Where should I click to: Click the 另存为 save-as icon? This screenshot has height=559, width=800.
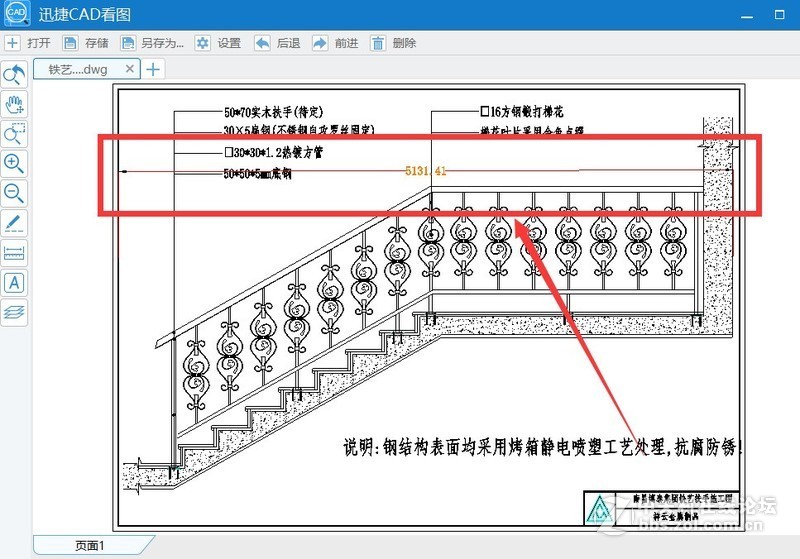point(128,43)
